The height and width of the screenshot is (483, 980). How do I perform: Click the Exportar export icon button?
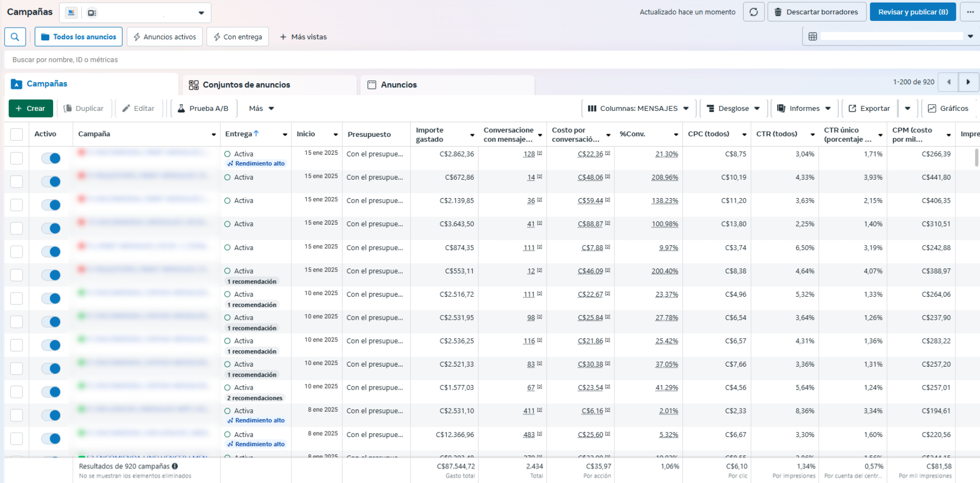tap(869, 108)
